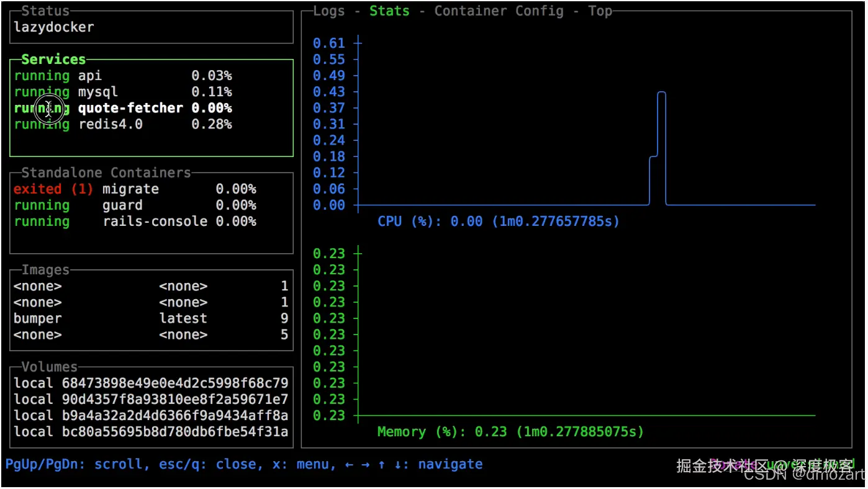The height and width of the screenshot is (489, 868).
Task: Select volume b9a4a32a2d4d6366f9a9434aff8a
Action: click(151, 415)
